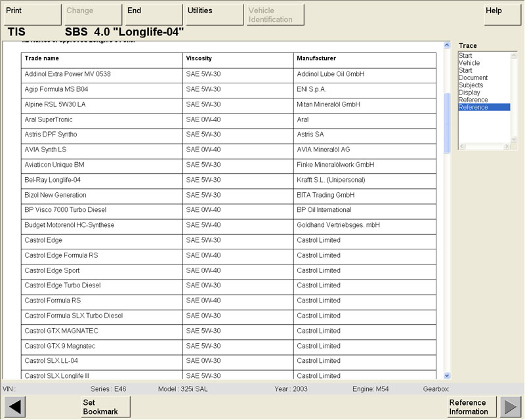Click Castrol Edge Formula RS
The image size is (525, 420).
(61, 255)
